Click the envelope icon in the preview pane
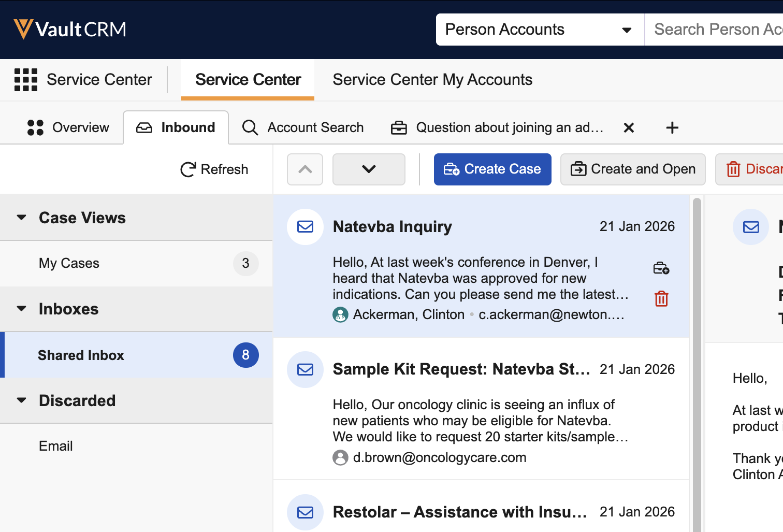The width and height of the screenshot is (783, 532). point(751,227)
